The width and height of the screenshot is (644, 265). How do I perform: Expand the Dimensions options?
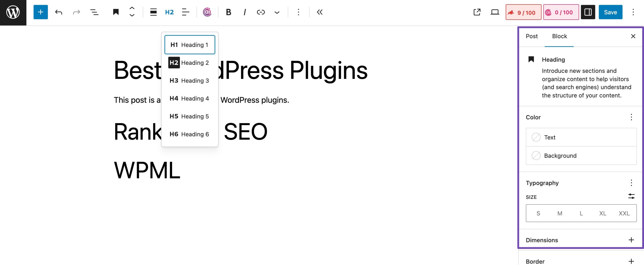[631, 240]
